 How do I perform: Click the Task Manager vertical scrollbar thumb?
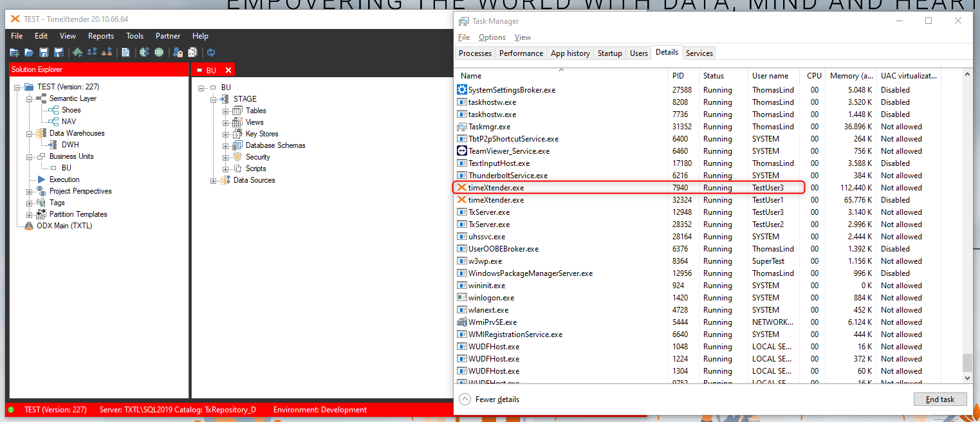point(967,362)
